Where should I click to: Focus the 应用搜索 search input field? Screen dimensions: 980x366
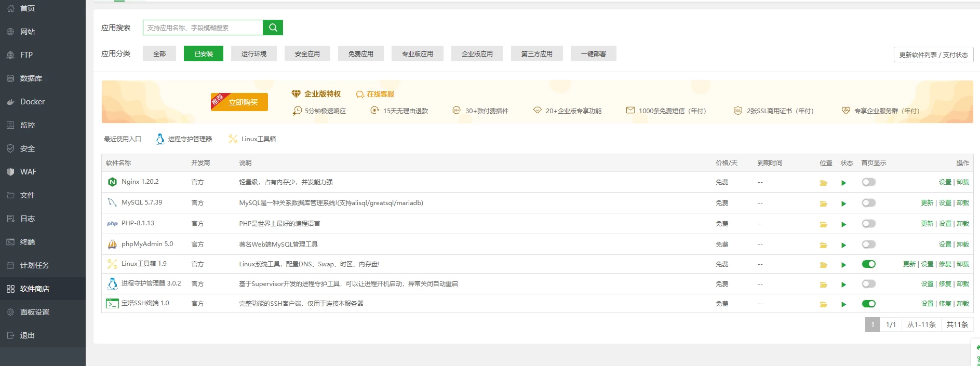(x=203, y=28)
